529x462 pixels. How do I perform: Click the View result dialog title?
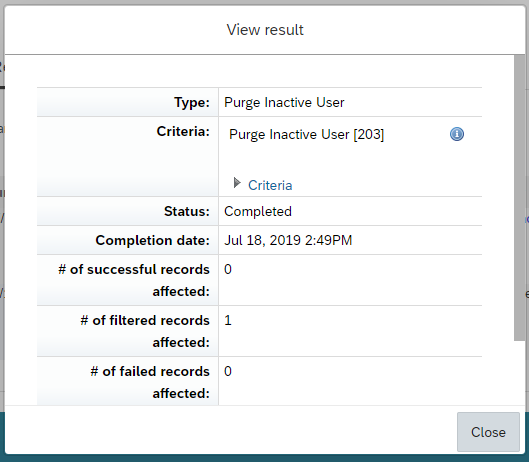click(x=265, y=30)
